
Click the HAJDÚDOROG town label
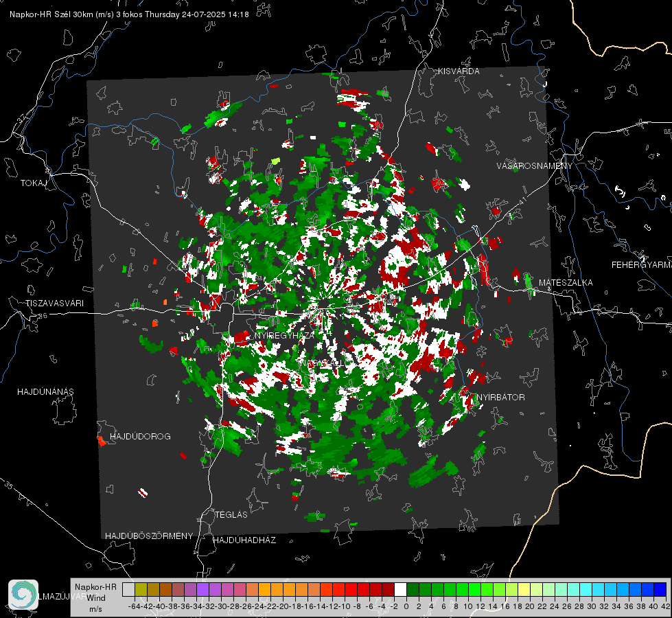pyautogui.click(x=140, y=437)
